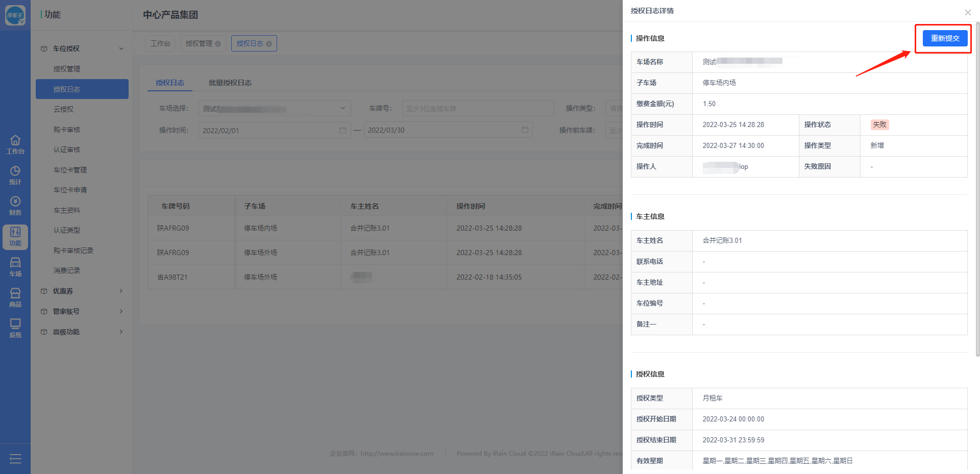The height and width of the screenshot is (474, 980).
Task: Click the 失败 status tag
Action: (x=880, y=124)
